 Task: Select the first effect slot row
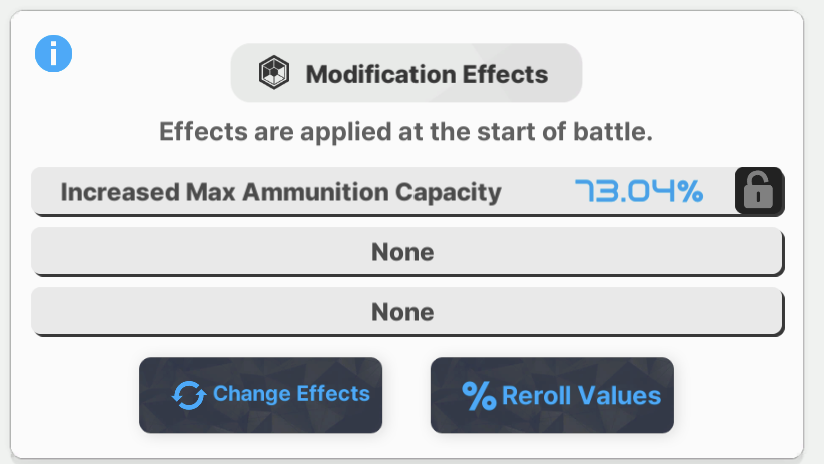tap(407, 191)
